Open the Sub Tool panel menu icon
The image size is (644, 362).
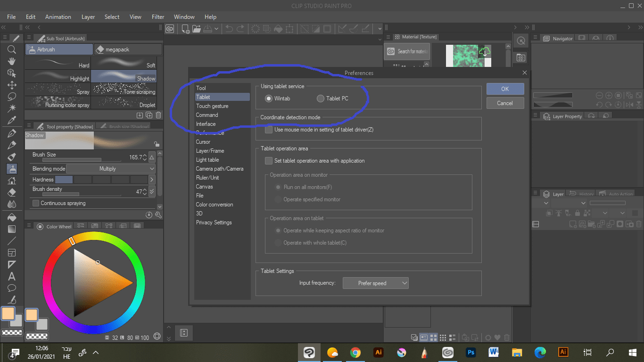[x=29, y=38]
